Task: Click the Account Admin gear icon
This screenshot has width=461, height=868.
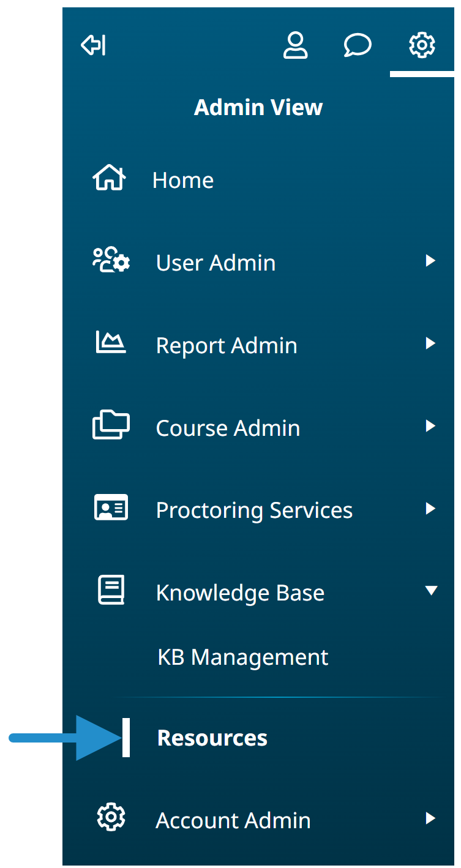Action: (x=111, y=818)
